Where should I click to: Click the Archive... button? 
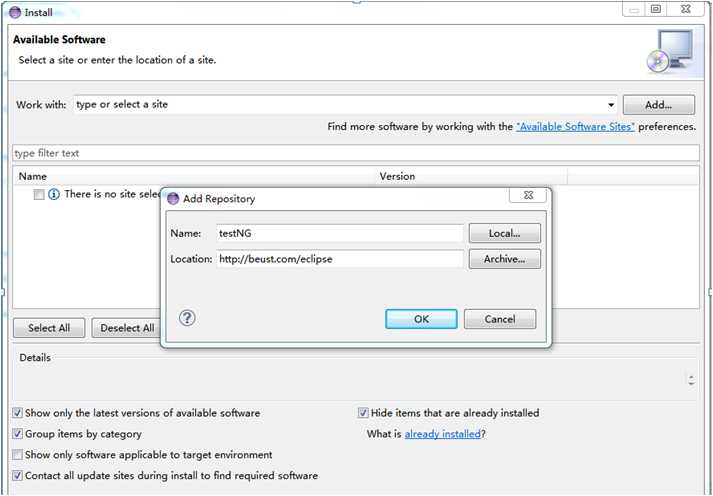pos(505,259)
